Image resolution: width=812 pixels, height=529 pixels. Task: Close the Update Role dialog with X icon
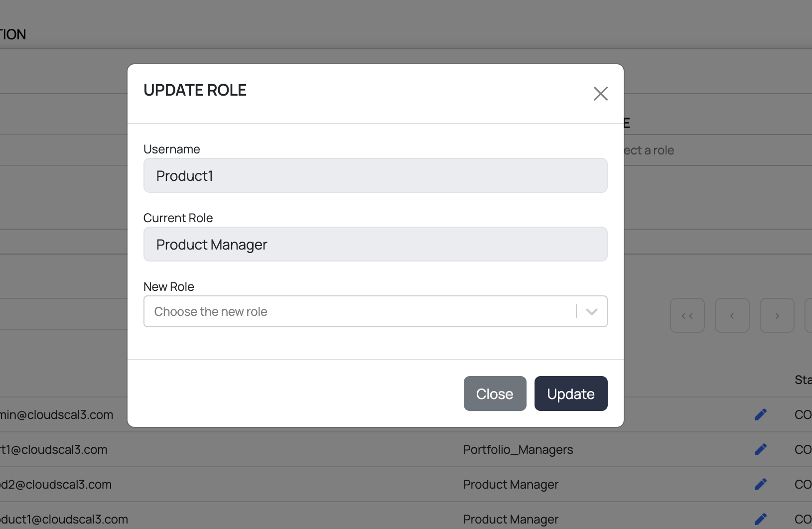600,94
